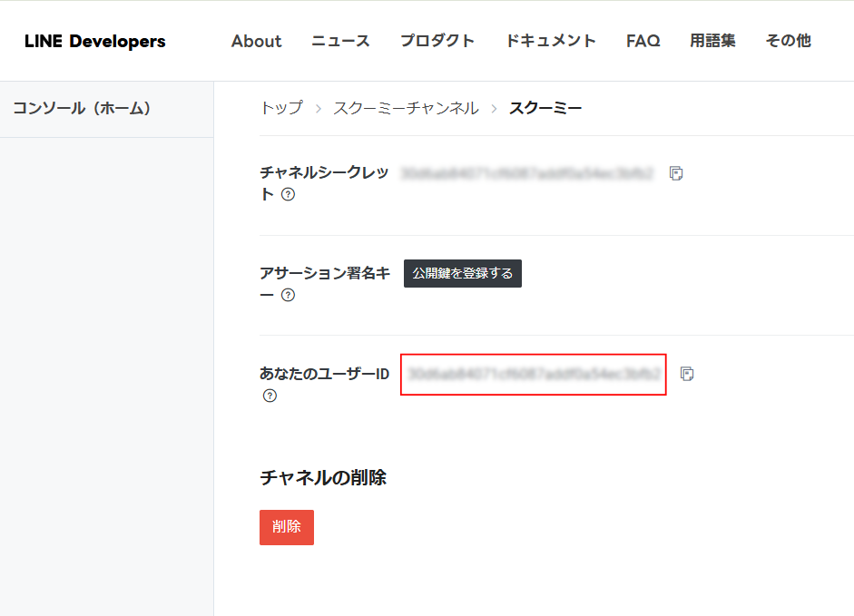Navigate to the FAQ page

[643, 41]
